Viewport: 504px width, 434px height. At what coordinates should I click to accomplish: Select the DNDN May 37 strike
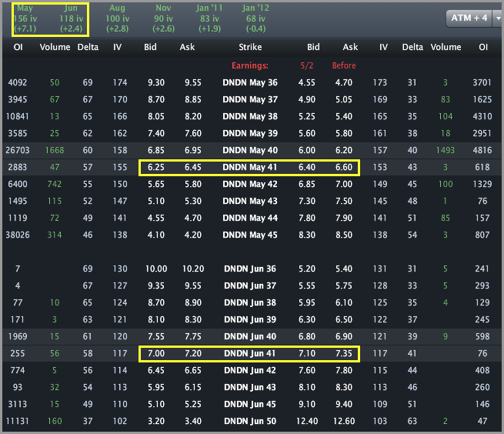(250, 100)
